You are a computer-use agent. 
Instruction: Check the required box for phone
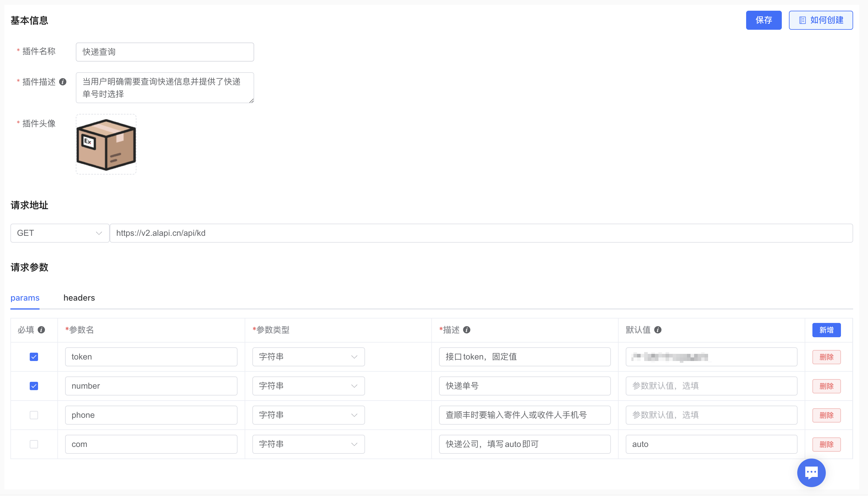coord(34,415)
